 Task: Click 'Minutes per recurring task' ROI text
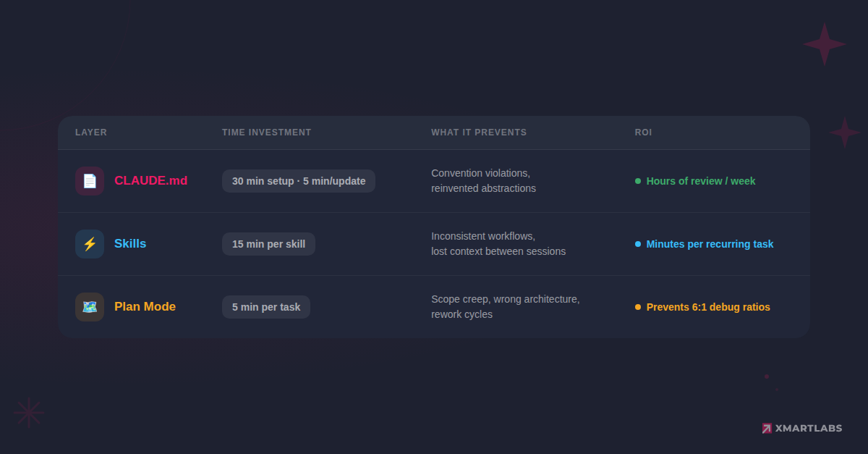(x=710, y=244)
